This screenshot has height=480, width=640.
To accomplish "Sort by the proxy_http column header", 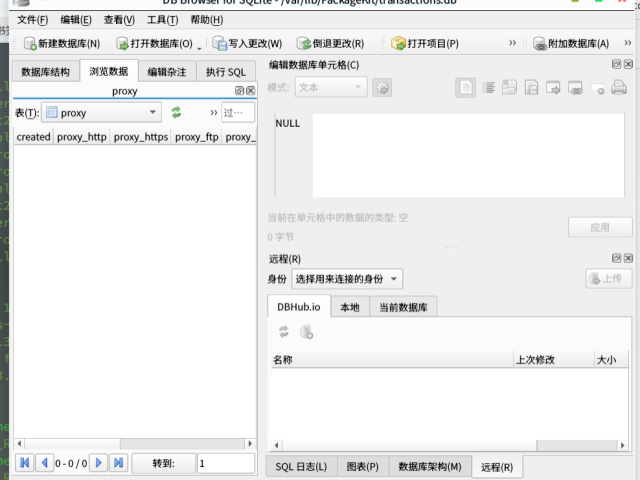I will click(x=81, y=137).
